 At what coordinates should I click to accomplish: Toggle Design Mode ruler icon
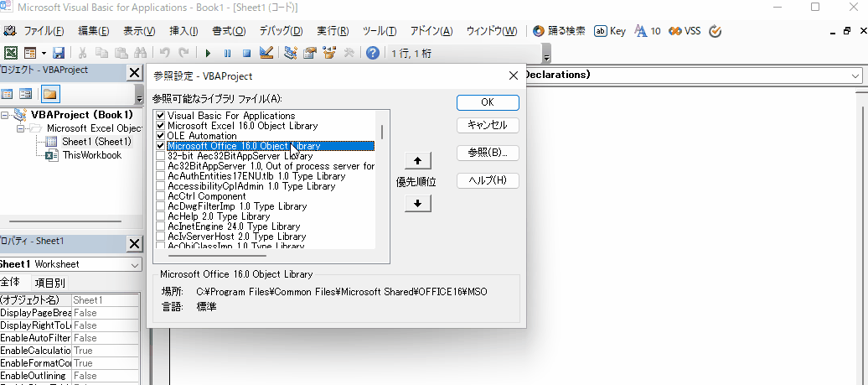(266, 53)
